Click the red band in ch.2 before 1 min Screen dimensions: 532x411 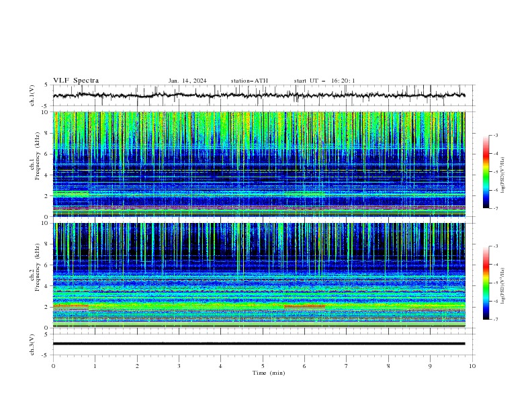point(71,306)
